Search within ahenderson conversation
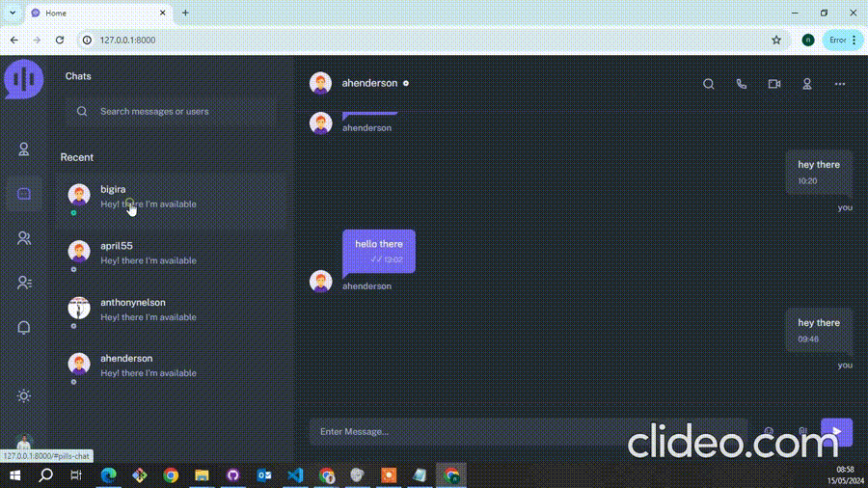 (x=708, y=84)
